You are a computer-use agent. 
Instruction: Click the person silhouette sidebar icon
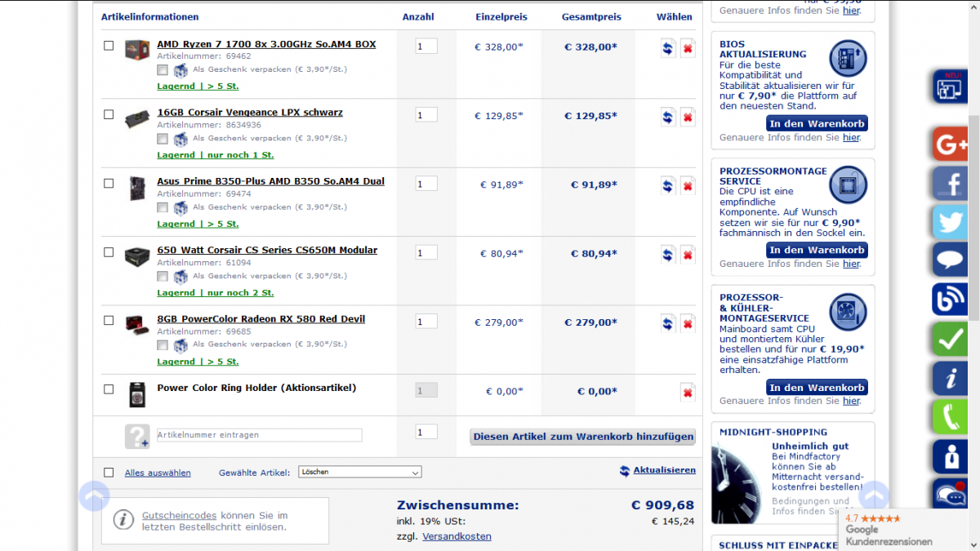(951, 456)
